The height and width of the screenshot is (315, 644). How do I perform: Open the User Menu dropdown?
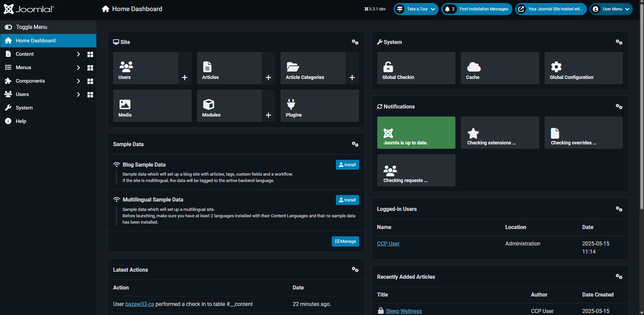(x=611, y=9)
